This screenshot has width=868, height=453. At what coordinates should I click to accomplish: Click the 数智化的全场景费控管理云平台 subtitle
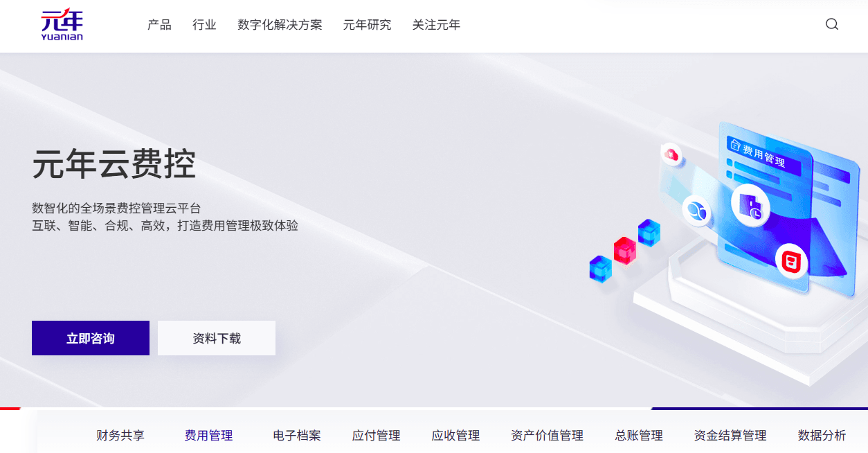tap(116, 208)
